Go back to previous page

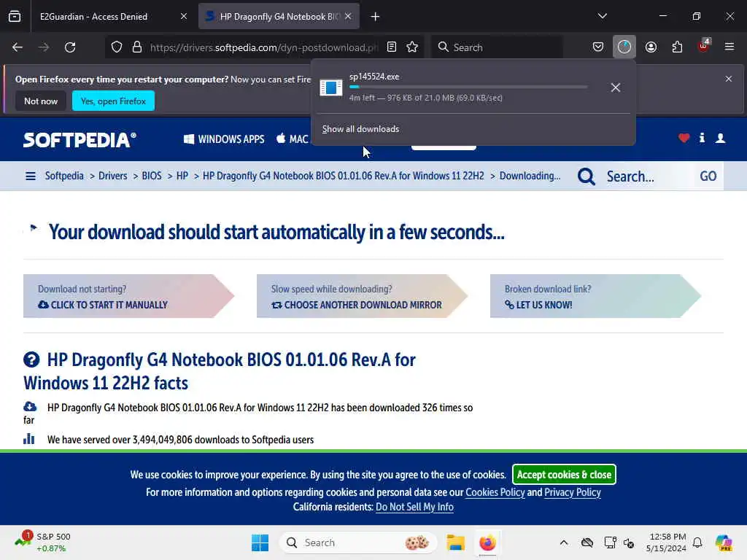click(x=18, y=47)
